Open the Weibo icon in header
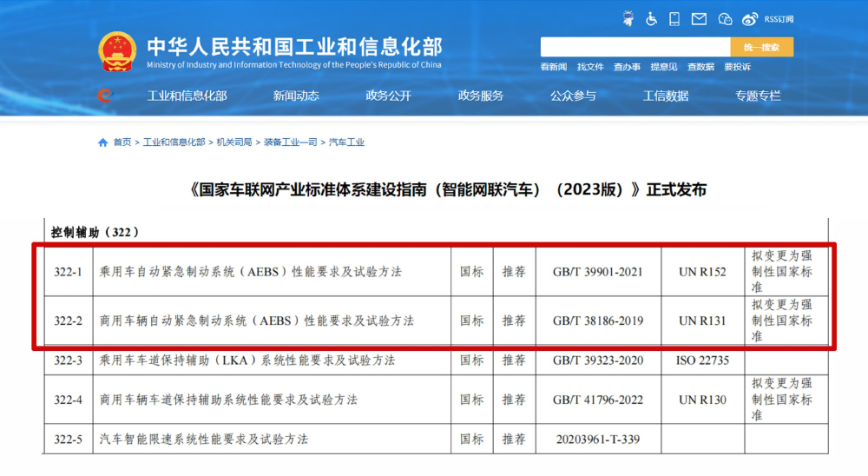 pos(750,19)
